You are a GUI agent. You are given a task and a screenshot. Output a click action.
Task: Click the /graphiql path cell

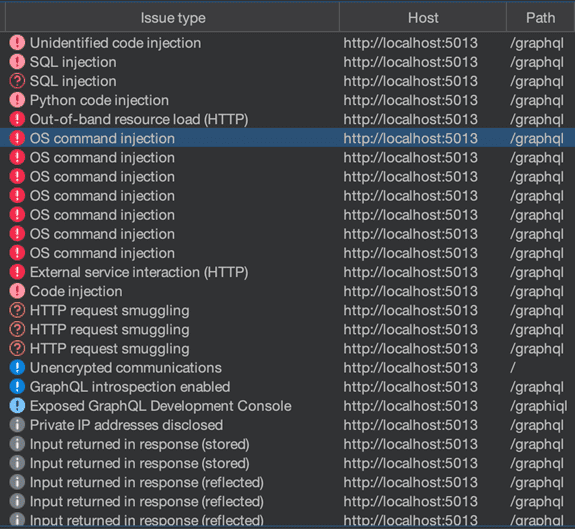538,406
